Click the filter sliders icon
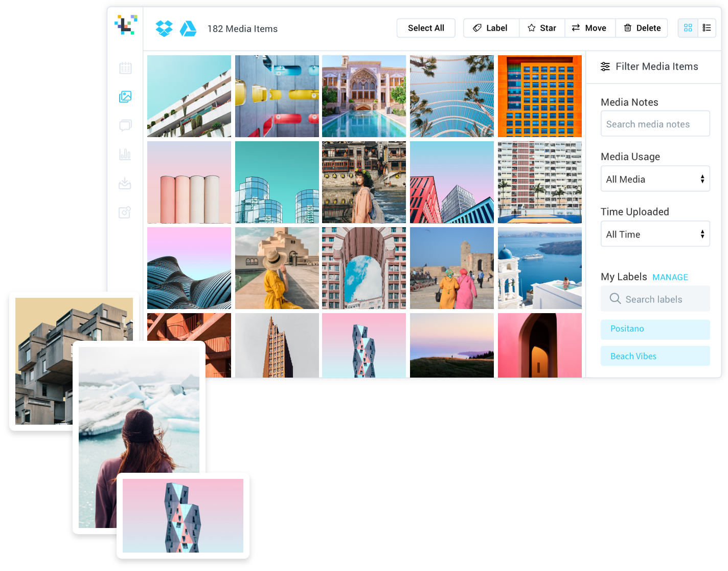Image resolution: width=728 pixels, height=571 pixels. tap(605, 67)
